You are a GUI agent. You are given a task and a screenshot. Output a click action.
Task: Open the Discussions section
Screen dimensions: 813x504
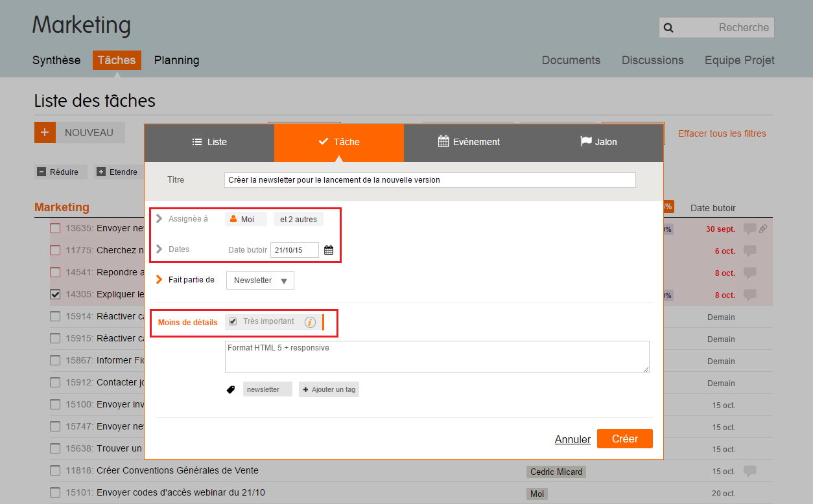653,60
